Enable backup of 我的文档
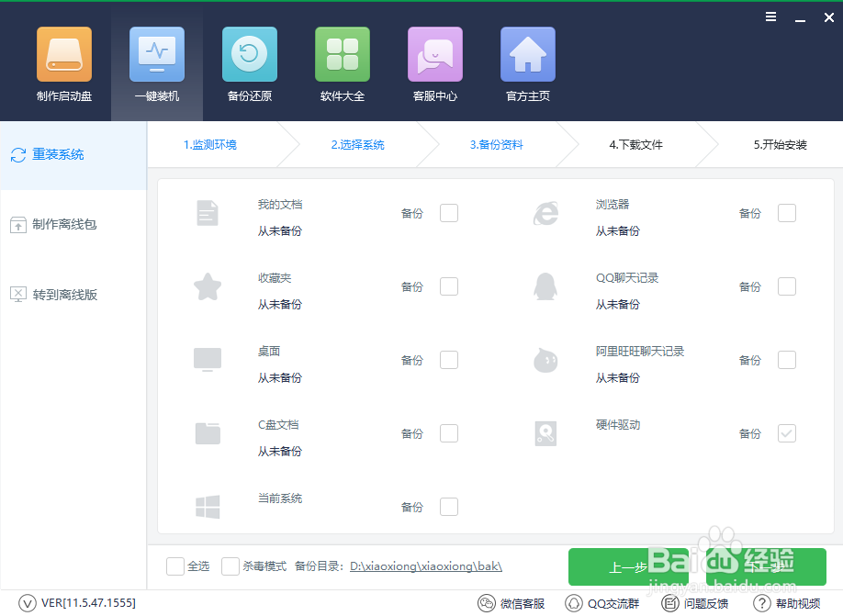Screen dimensions: 843x616 (x=449, y=212)
